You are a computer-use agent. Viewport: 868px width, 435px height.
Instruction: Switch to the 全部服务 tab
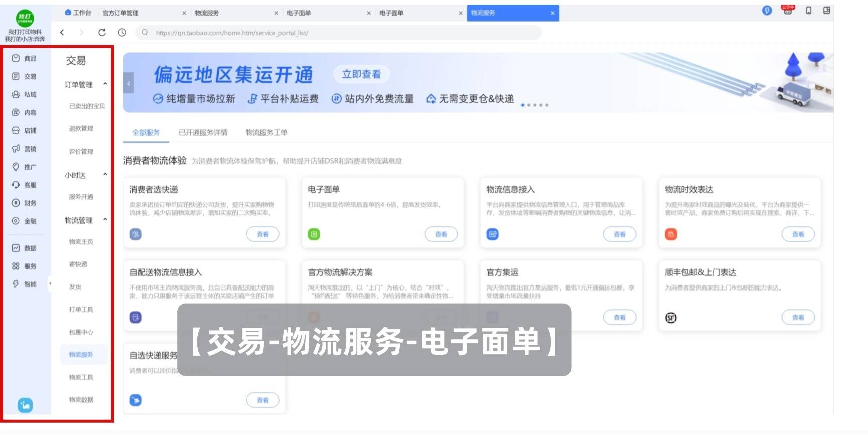146,132
